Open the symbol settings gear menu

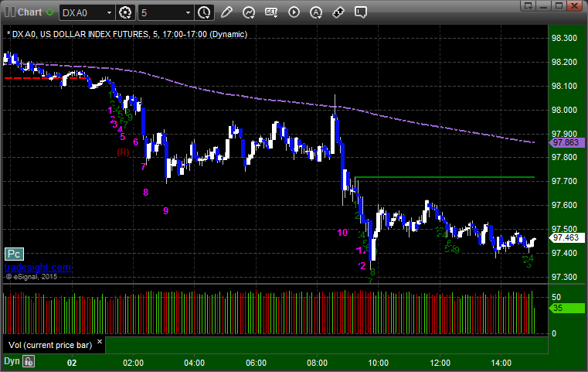pos(125,12)
